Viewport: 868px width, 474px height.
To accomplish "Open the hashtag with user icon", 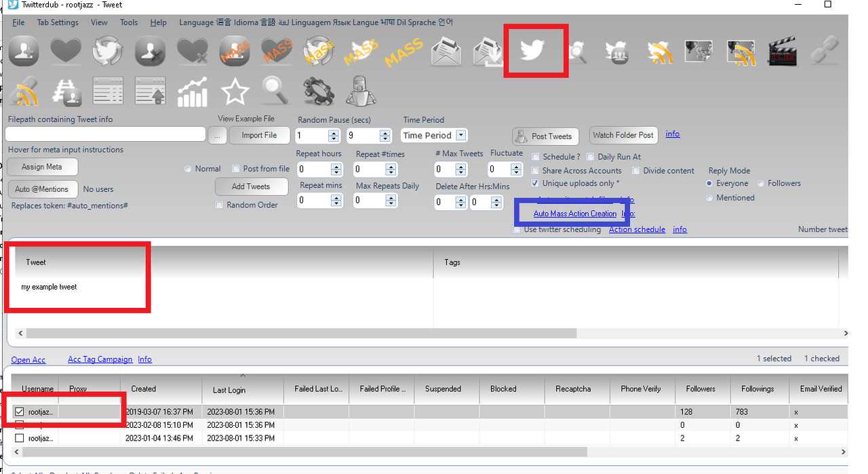I will pos(66,91).
